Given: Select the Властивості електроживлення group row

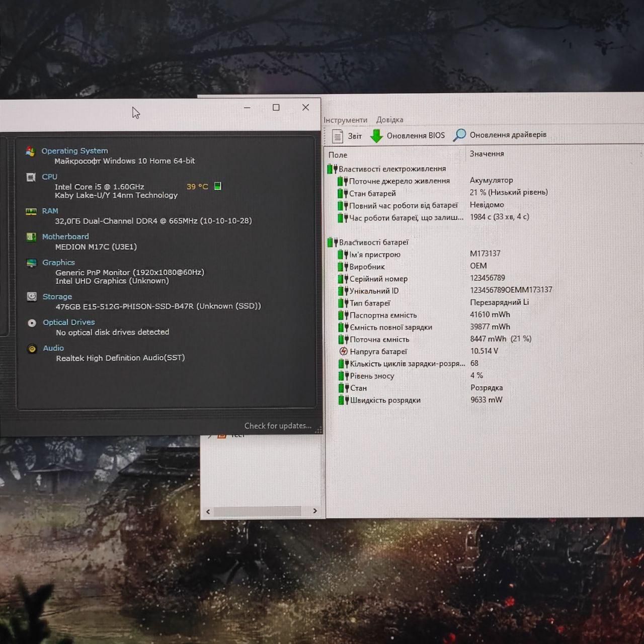Looking at the screenshot, I should click(392, 169).
